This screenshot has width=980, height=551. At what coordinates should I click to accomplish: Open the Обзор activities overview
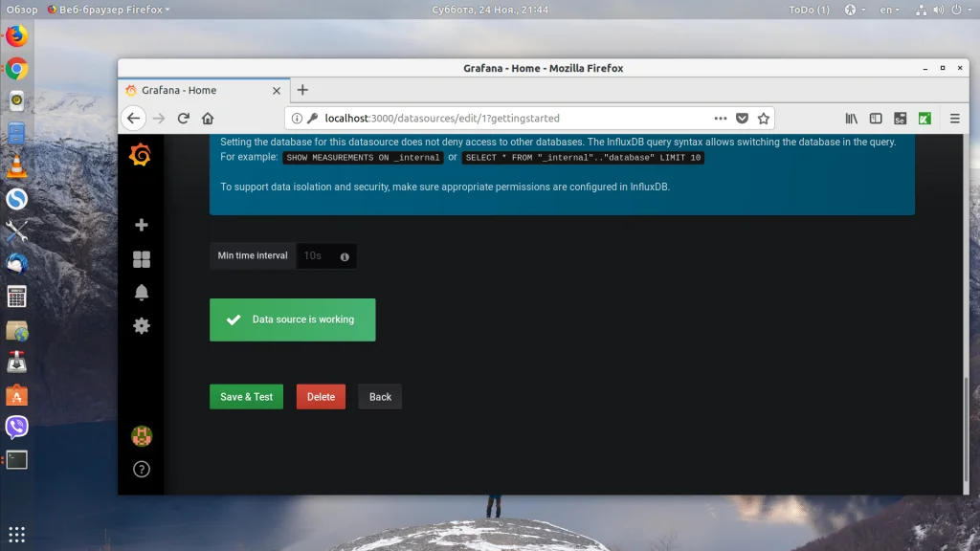tap(22, 10)
